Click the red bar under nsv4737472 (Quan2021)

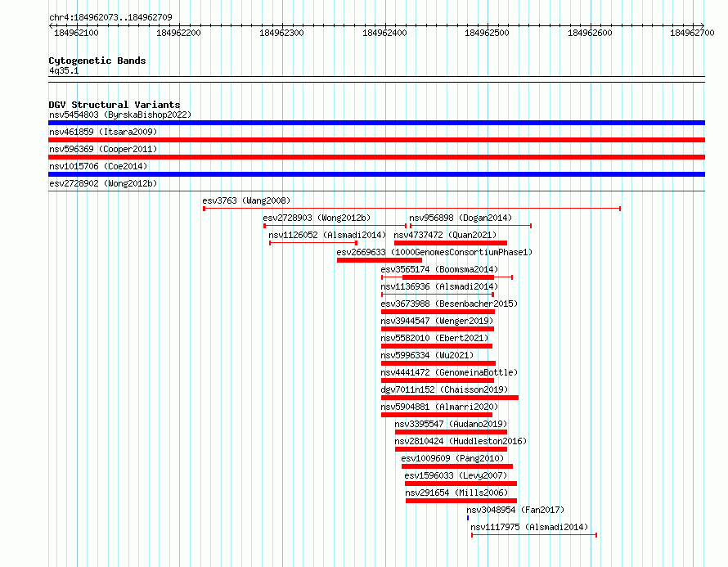point(451,243)
